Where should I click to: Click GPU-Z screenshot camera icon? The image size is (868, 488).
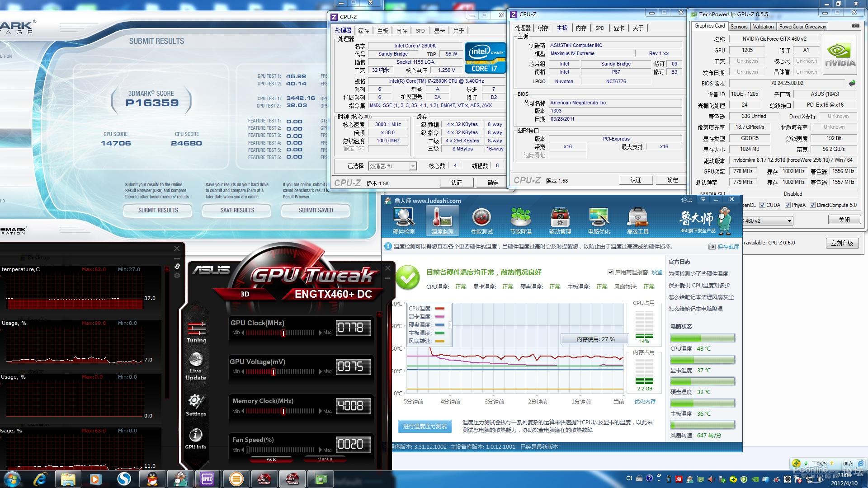pos(855,26)
